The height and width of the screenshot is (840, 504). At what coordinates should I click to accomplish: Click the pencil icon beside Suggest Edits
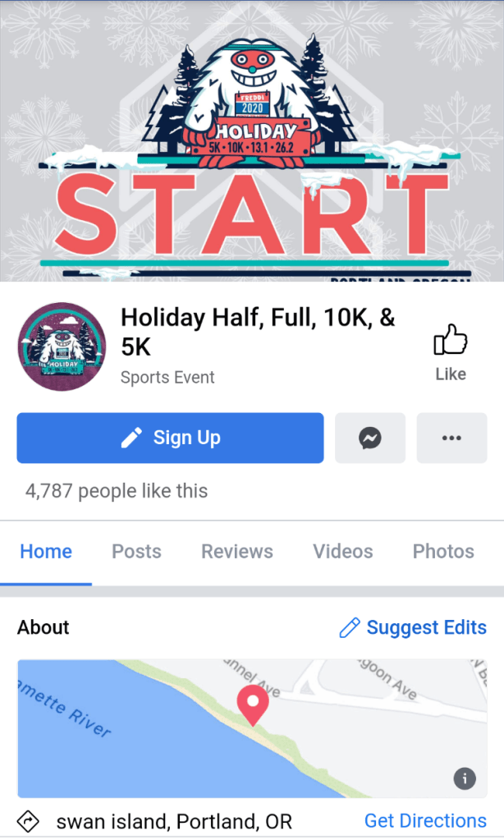point(350,627)
